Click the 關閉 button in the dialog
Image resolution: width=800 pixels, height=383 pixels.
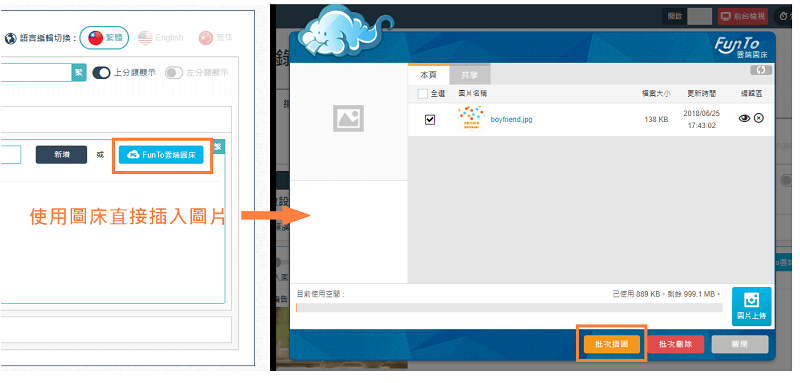coord(740,344)
